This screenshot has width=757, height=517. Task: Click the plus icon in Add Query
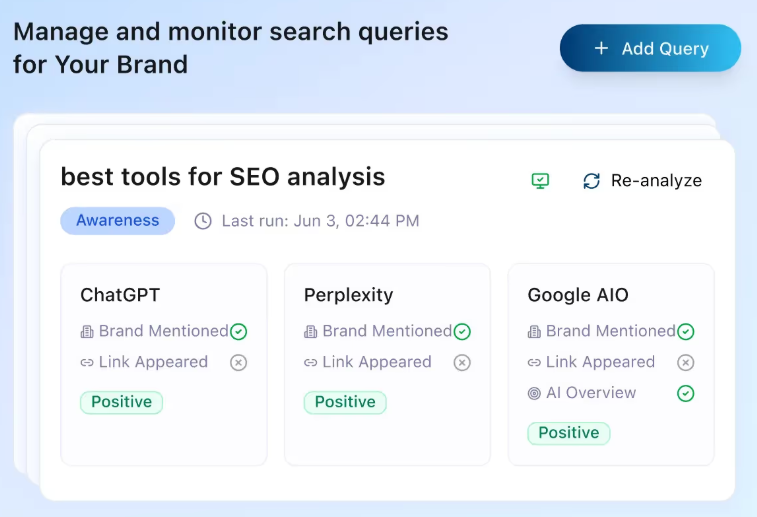pos(601,48)
